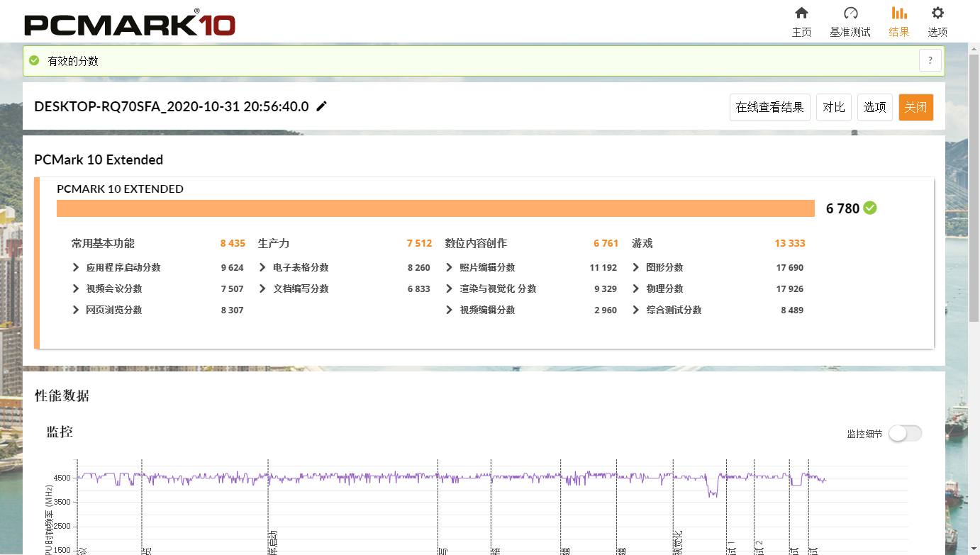Click the PCMARK 10 logo
Viewport: 980px width, 555px height.
pos(130,23)
